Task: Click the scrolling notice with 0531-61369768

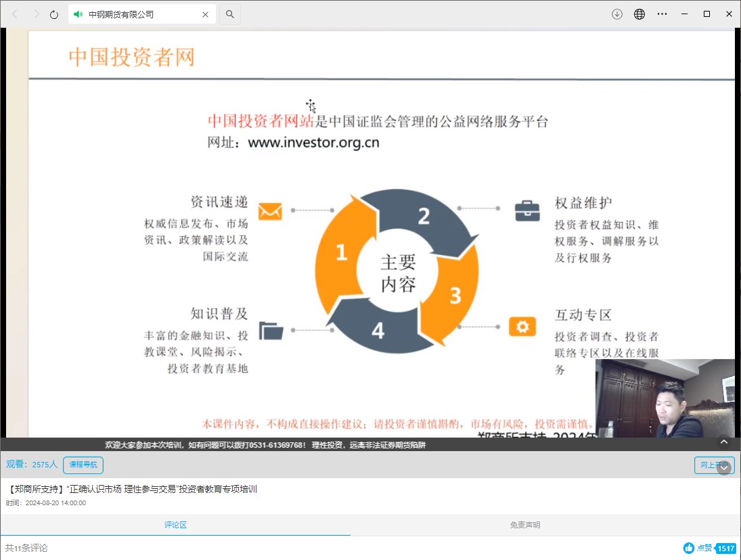Action: [x=265, y=445]
